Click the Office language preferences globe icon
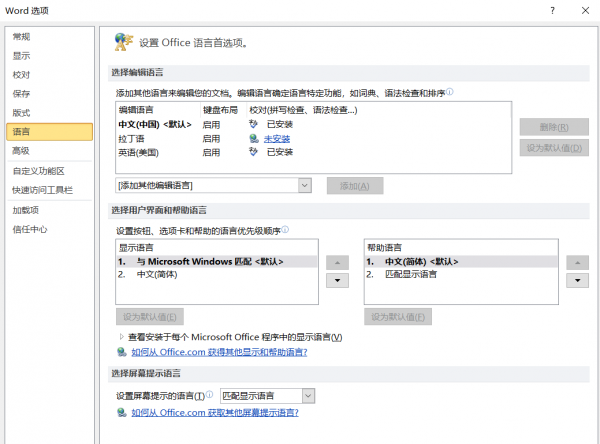 (x=124, y=42)
